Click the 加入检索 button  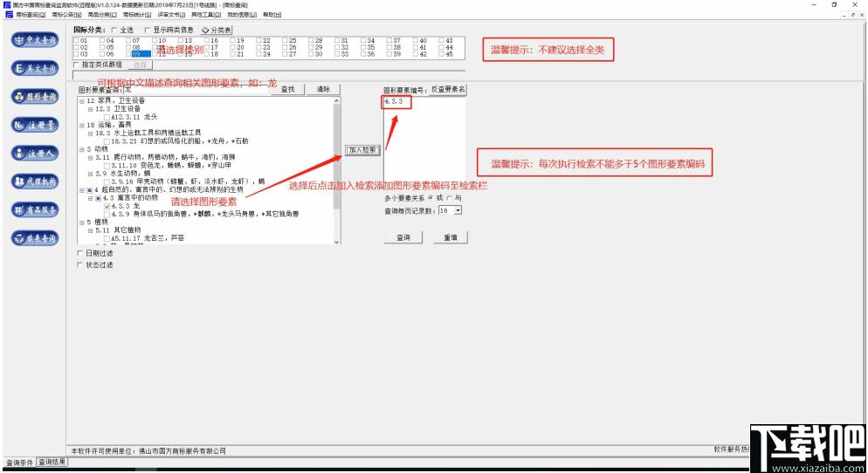click(362, 150)
